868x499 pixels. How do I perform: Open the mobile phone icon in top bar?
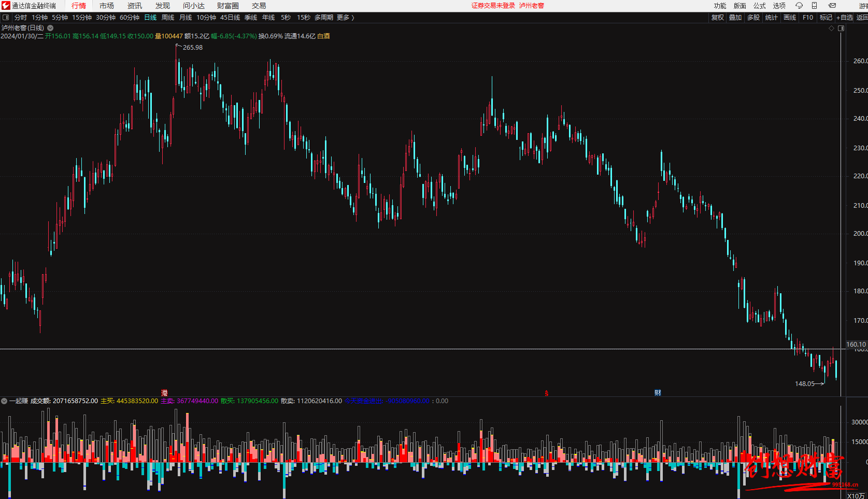pyautogui.click(x=814, y=6)
